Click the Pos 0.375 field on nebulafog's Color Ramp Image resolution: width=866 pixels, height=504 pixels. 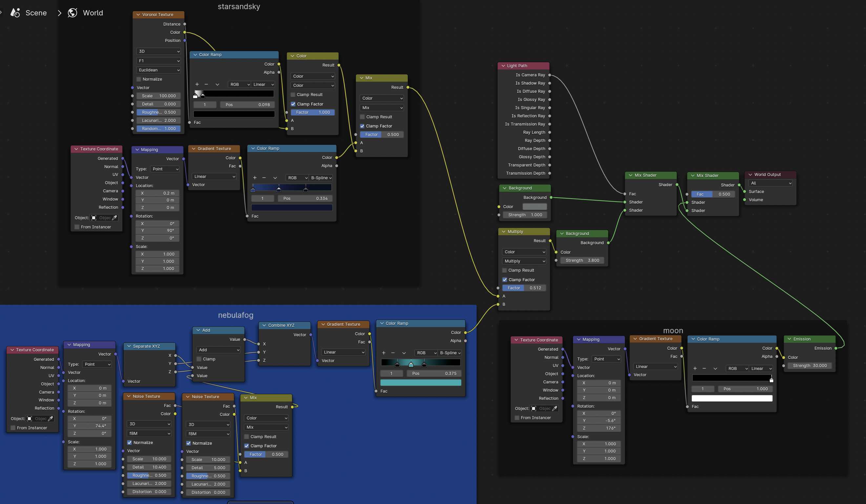coord(434,373)
